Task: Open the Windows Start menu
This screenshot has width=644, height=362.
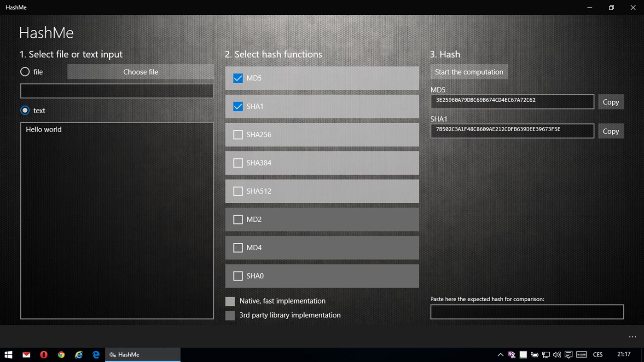Action: (8, 355)
